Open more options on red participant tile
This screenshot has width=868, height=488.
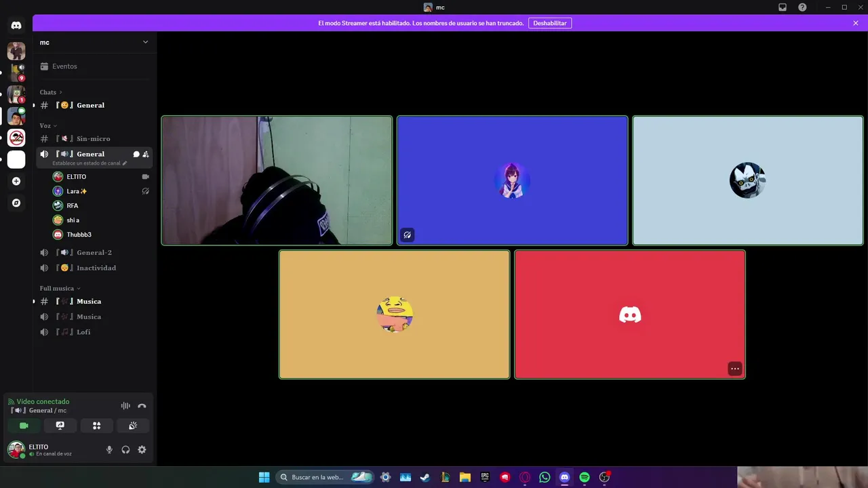coord(735,369)
